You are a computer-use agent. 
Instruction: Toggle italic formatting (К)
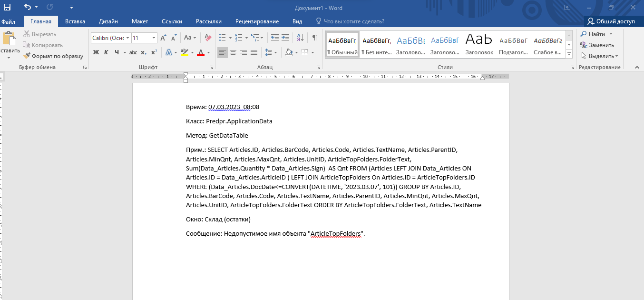[x=106, y=52]
